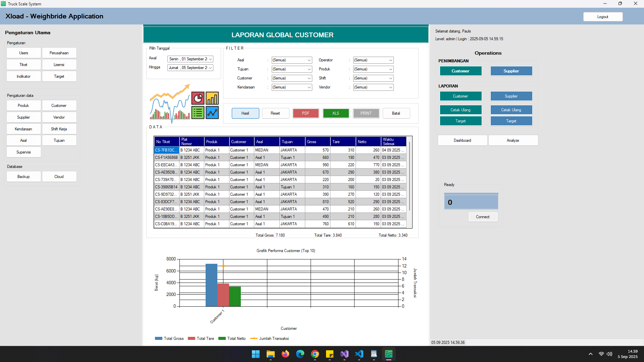Viewport: 644px width, 362px height.
Task: Open File Explorer in taskbar
Action: coord(270,354)
